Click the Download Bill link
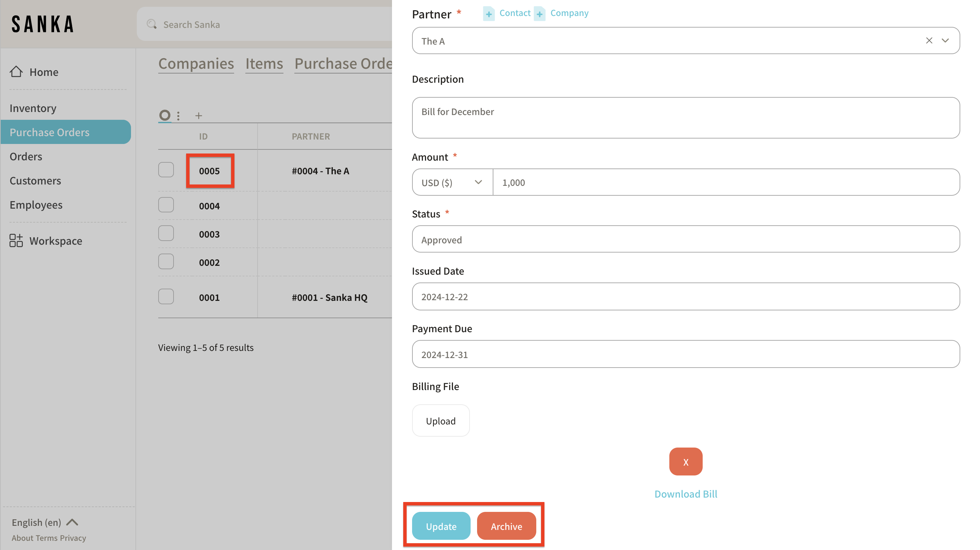The height and width of the screenshot is (550, 980). pos(686,494)
